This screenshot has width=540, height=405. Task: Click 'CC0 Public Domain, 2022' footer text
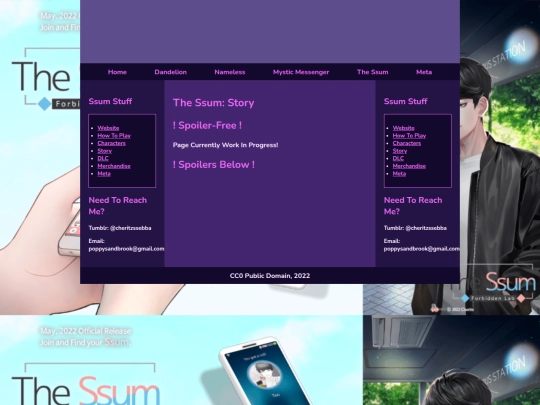[x=270, y=276]
